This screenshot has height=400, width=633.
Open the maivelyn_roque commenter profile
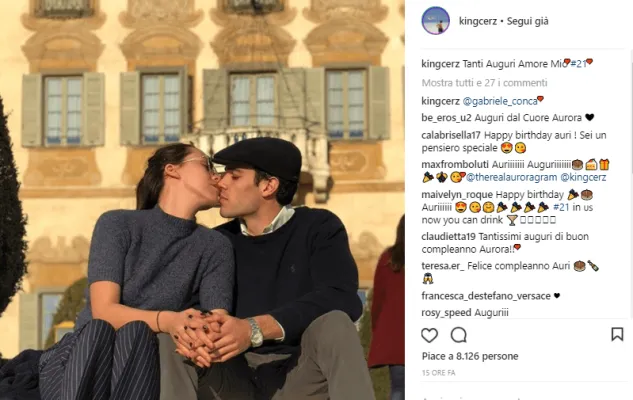click(x=457, y=195)
